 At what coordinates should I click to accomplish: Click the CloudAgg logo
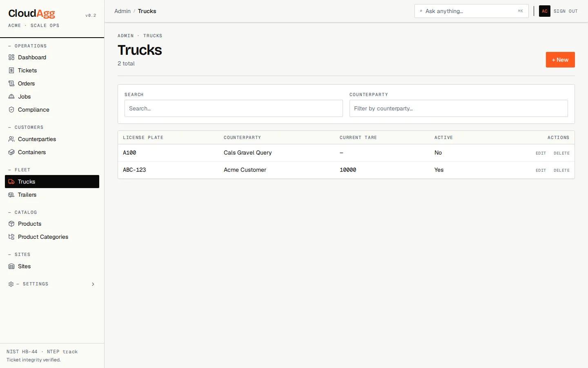click(32, 13)
